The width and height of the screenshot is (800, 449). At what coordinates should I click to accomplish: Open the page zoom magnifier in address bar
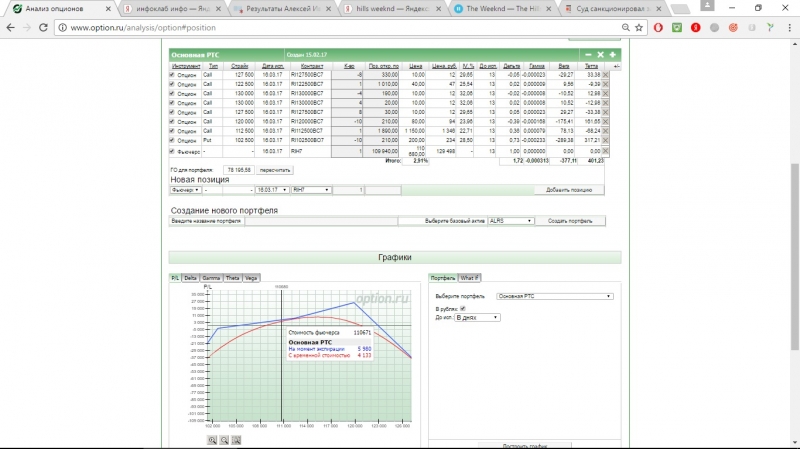(x=626, y=28)
